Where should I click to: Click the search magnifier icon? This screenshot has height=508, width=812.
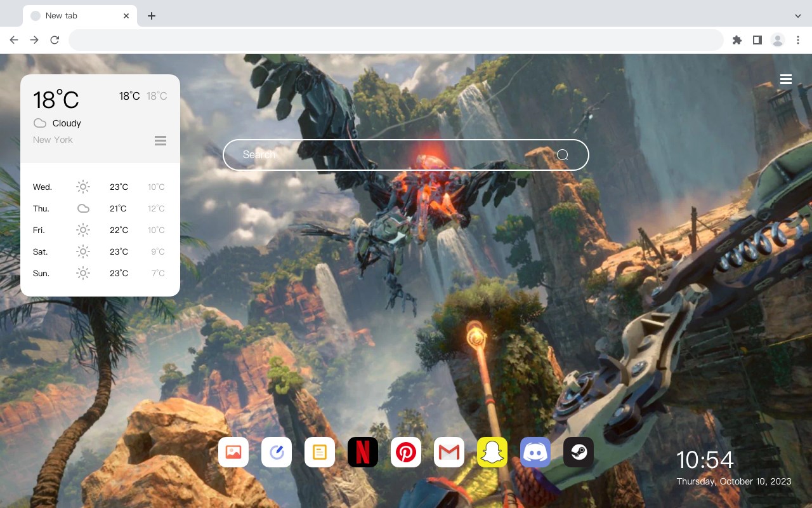pyautogui.click(x=563, y=155)
